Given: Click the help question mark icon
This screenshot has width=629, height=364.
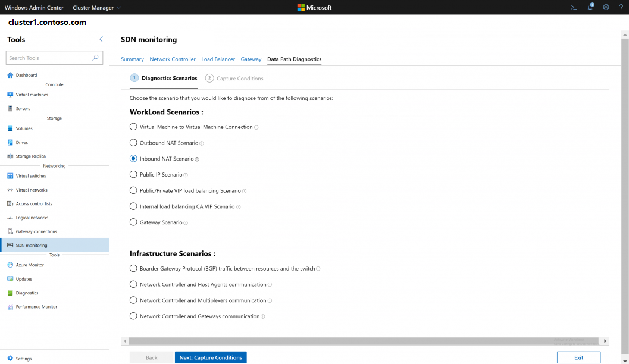Looking at the screenshot, I should point(621,7).
